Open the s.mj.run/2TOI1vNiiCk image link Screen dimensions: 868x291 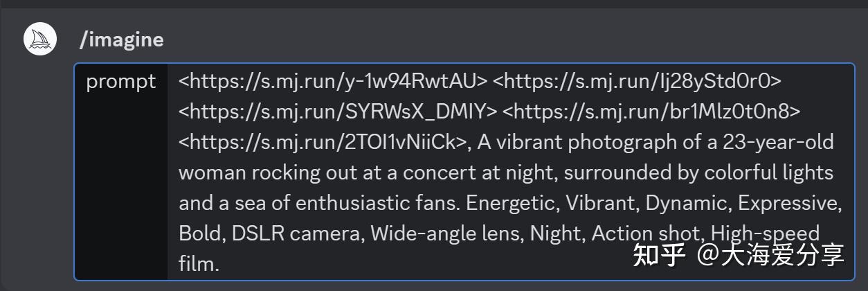pos(325,142)
